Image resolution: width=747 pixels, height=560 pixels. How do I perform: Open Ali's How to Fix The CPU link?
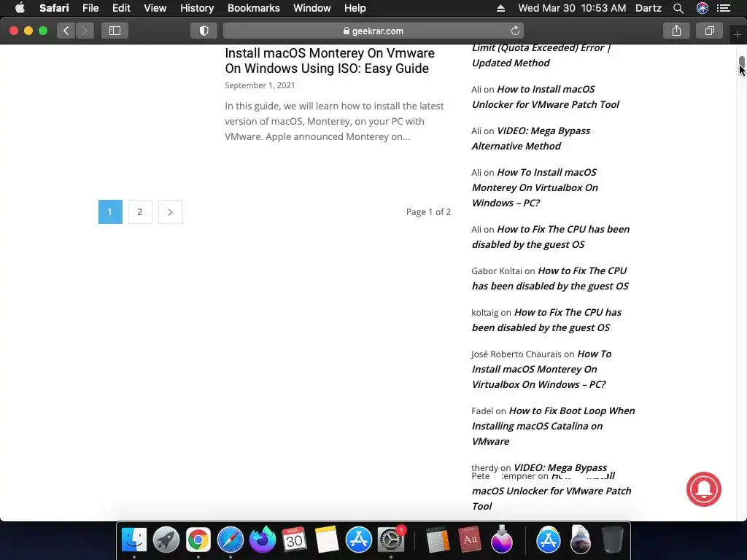[x=551, y=237]
